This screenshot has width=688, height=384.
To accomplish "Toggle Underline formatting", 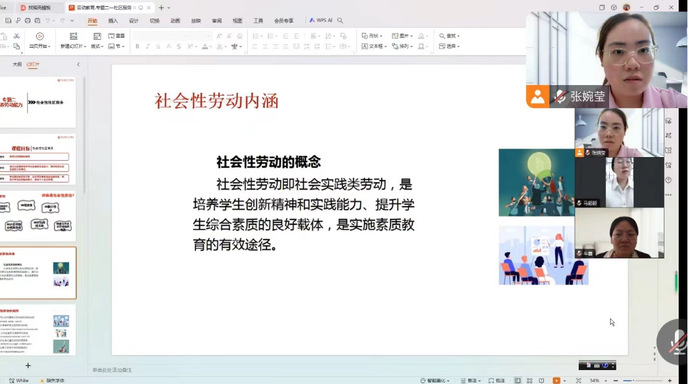I will pyautogui.click(x=158, y=46).
